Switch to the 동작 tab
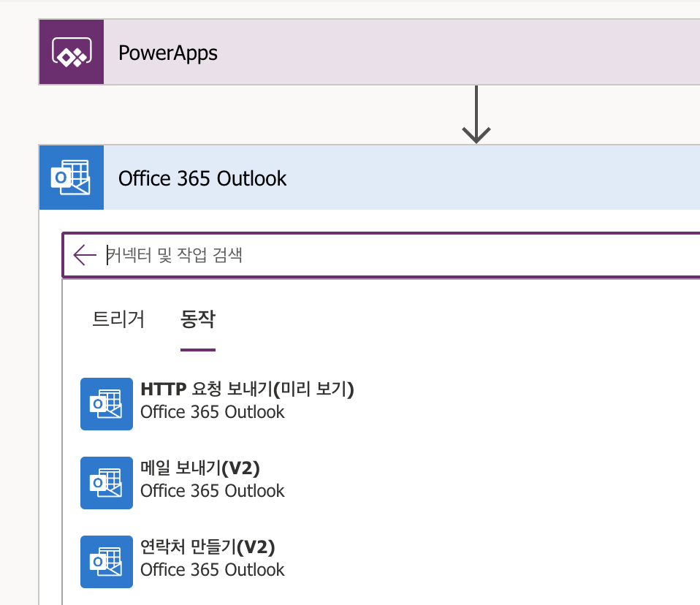This screenshot has height=605, width=700. pyautogui.click(x=198, y=319)
